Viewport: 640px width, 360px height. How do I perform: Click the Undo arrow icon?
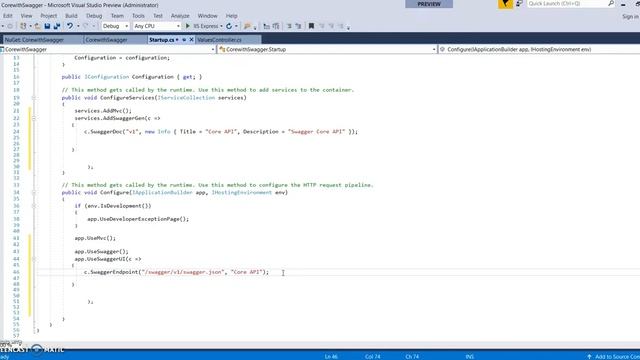[x=70, y=26]
